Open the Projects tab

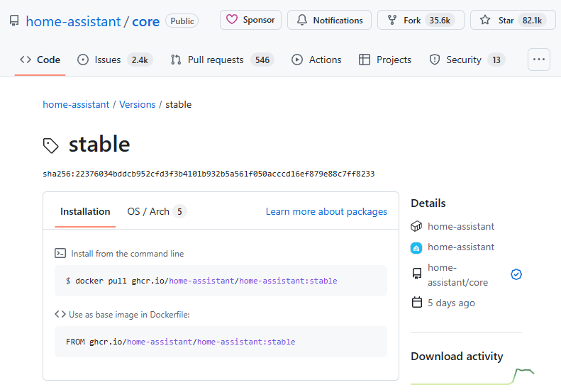click(x=385, y=60)
